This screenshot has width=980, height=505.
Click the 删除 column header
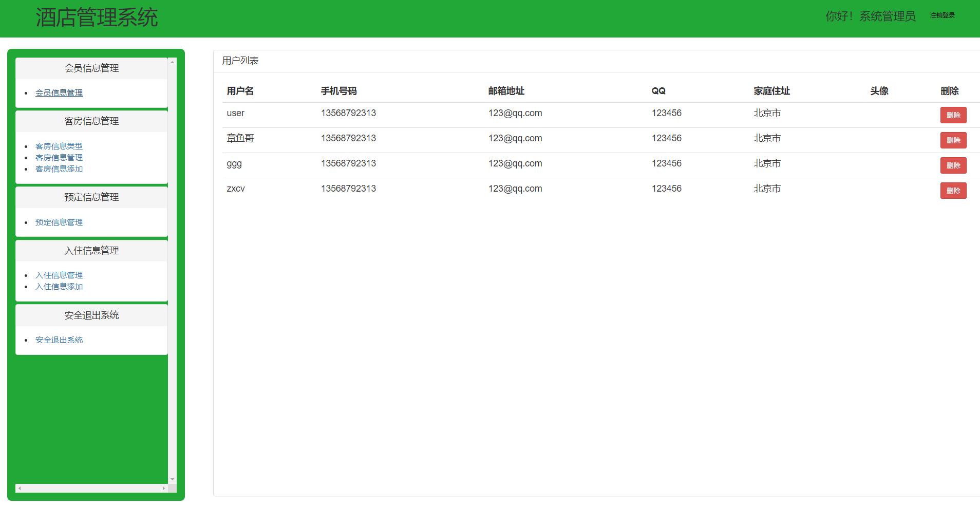pyautogui.click(x=950, y=91)
